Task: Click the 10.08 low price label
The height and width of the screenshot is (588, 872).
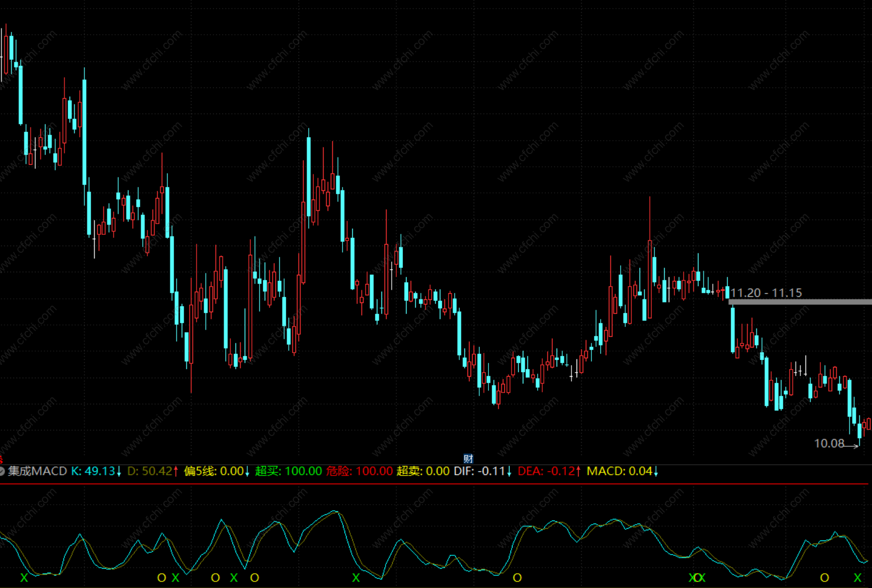Action: (829, 443)
